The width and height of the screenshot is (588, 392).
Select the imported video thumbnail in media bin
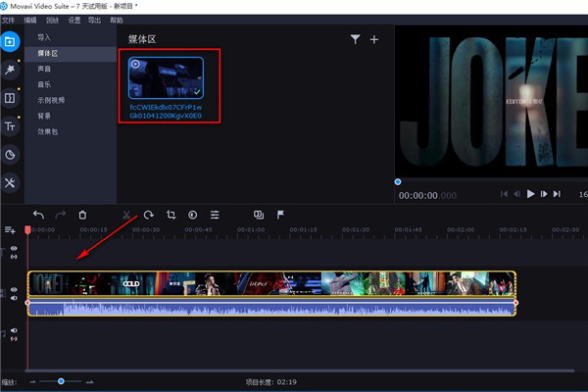tap(166, 76)
